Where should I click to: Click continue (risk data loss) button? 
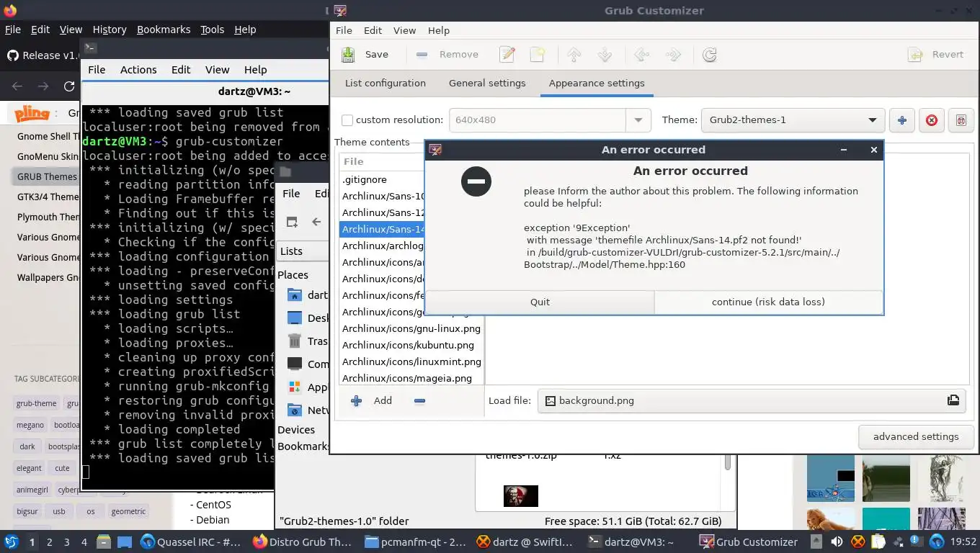(x=768, y=302)
